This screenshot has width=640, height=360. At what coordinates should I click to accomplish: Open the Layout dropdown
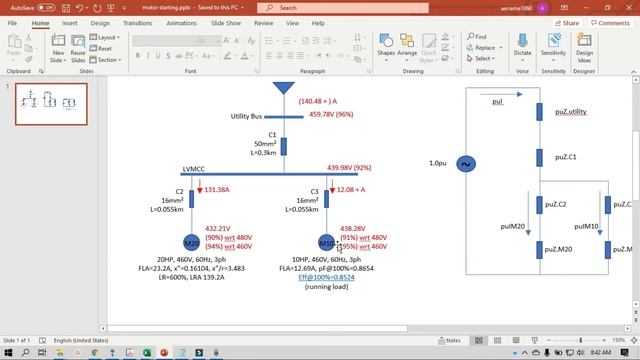(x=105, y=37)
